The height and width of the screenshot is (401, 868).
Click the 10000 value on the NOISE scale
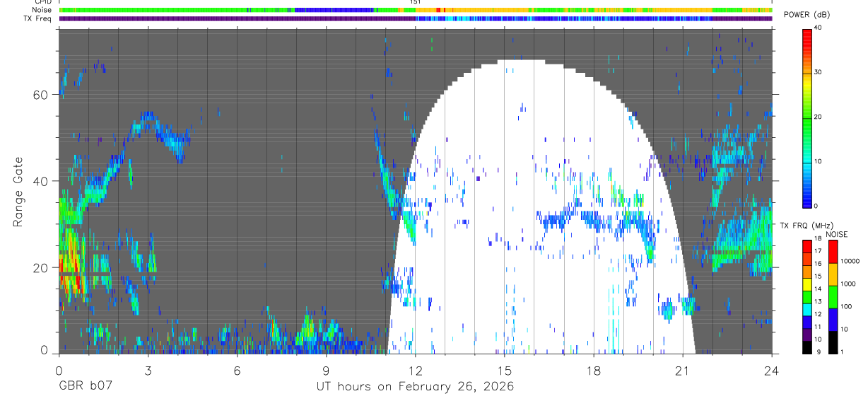click(850, 262)
